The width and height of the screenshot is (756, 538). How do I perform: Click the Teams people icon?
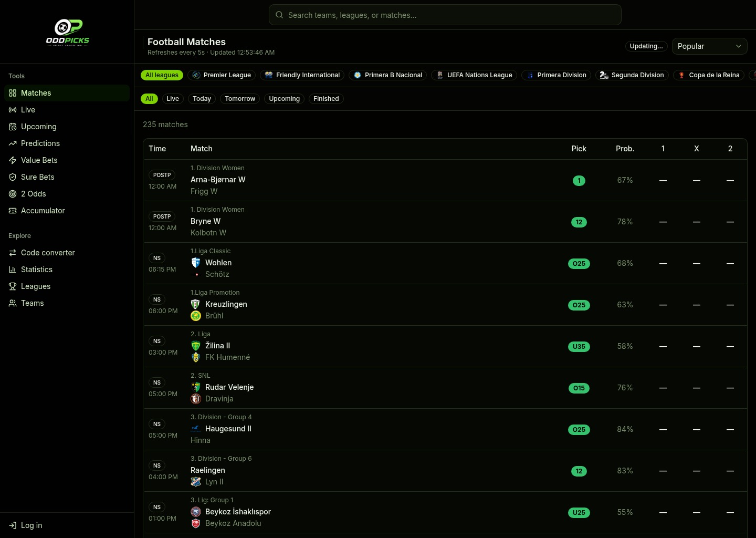13,303
